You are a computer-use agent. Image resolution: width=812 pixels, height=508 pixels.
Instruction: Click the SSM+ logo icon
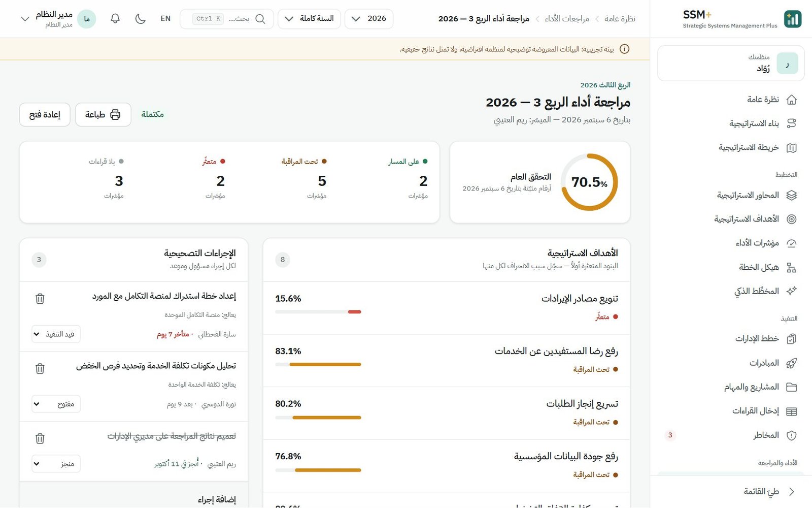click(793, 19)
